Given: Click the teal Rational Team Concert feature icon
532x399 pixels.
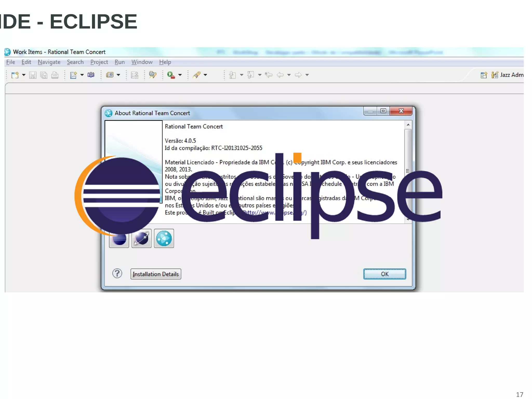Looking at the screenshot, I should click(164, 238).
